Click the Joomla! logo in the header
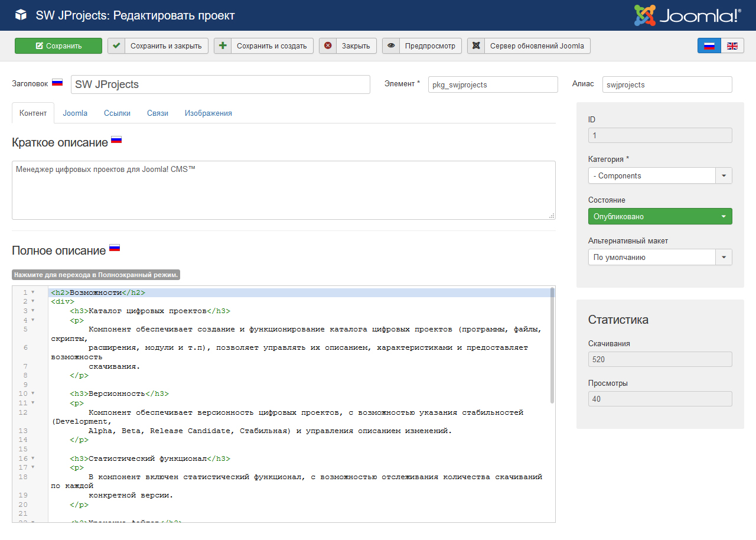The height and width of the screenshot is (540, 756). (687, 15)
